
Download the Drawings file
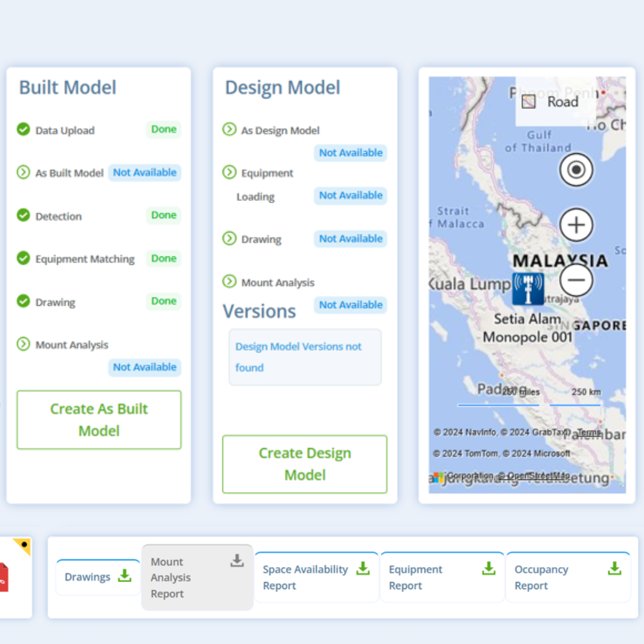[x=124, y=575]
